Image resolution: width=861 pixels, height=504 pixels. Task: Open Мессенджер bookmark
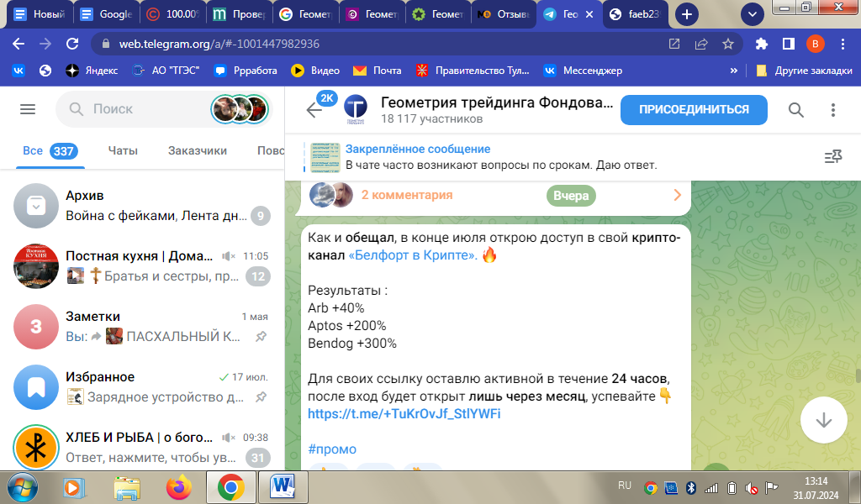tap(583, 71)
